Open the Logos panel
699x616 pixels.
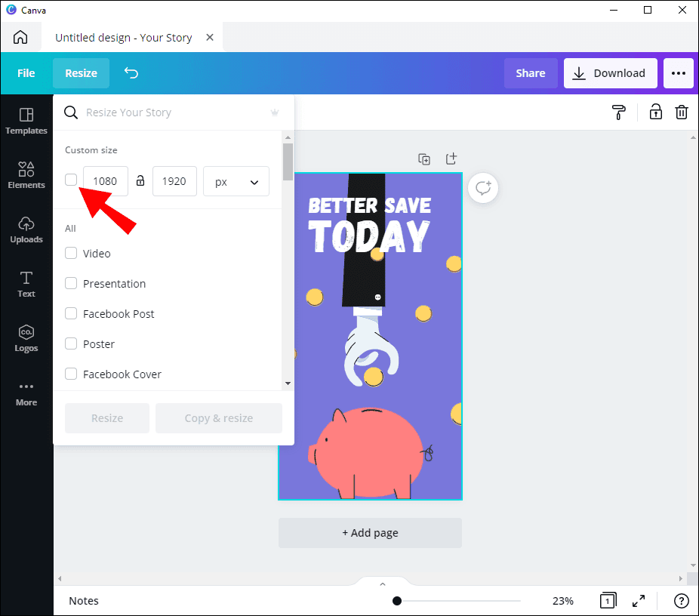coord(26,338)
